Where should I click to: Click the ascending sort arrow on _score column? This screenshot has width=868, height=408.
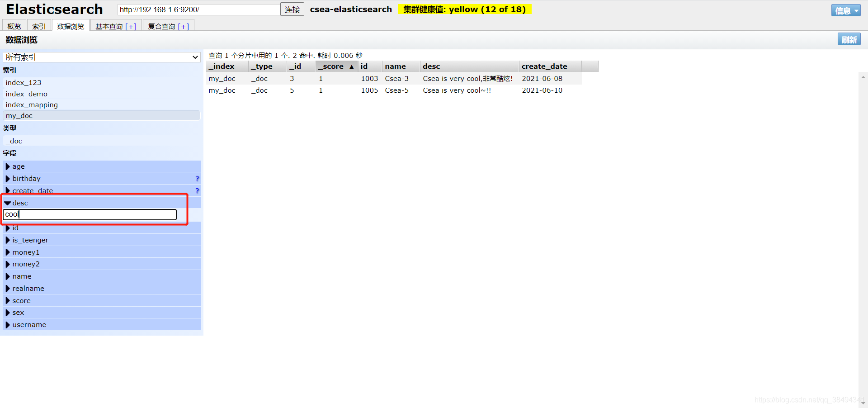(351, 67)
